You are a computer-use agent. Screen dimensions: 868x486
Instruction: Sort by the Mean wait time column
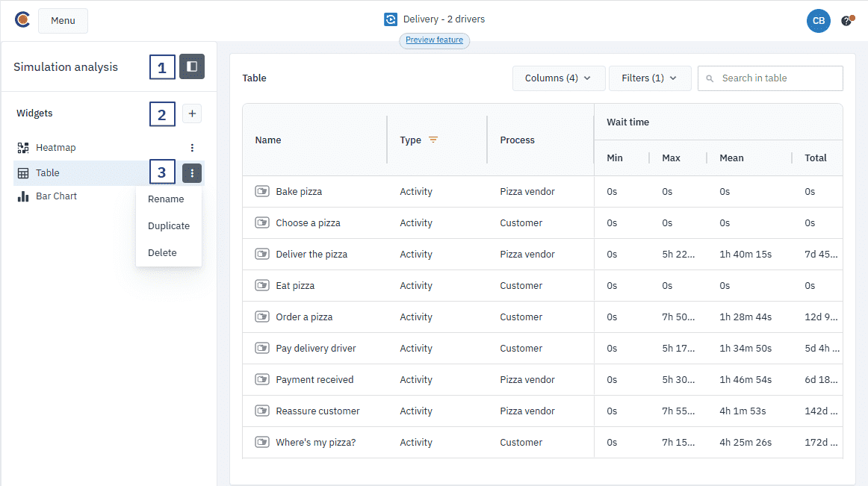pos(731,158)
